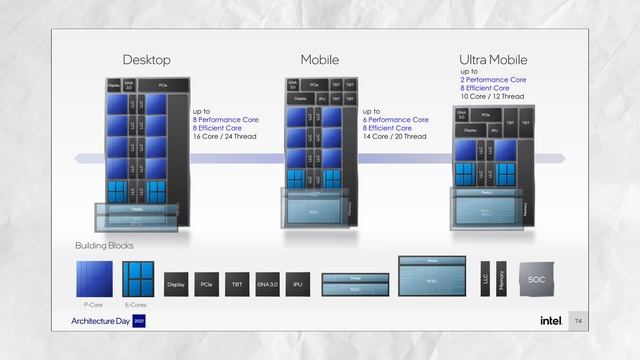Click the "8 Performance Core" text
The height and width of the screenshot is (360, 640).
point(226,120)
